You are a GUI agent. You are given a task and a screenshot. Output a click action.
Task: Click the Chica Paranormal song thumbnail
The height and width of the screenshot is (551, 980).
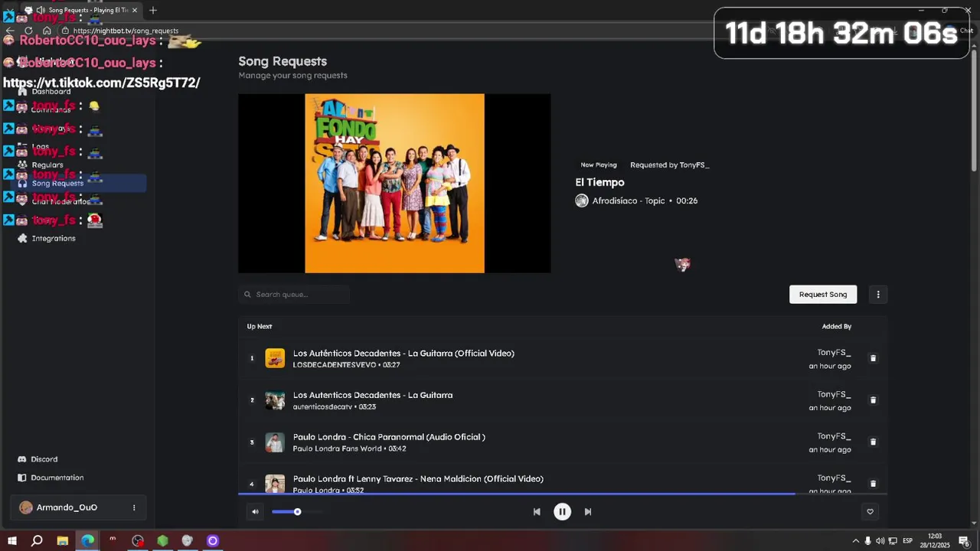[275, 442]
